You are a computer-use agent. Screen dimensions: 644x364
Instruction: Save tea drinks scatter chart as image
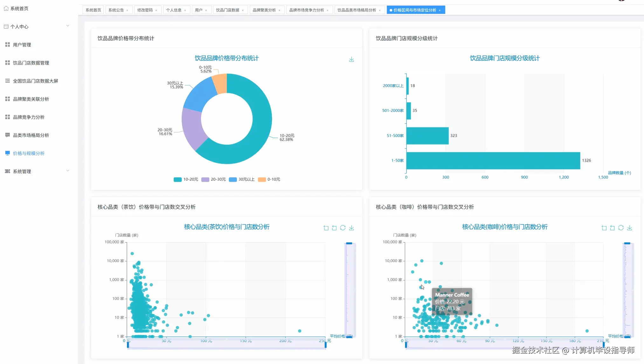tap(351, 228)
